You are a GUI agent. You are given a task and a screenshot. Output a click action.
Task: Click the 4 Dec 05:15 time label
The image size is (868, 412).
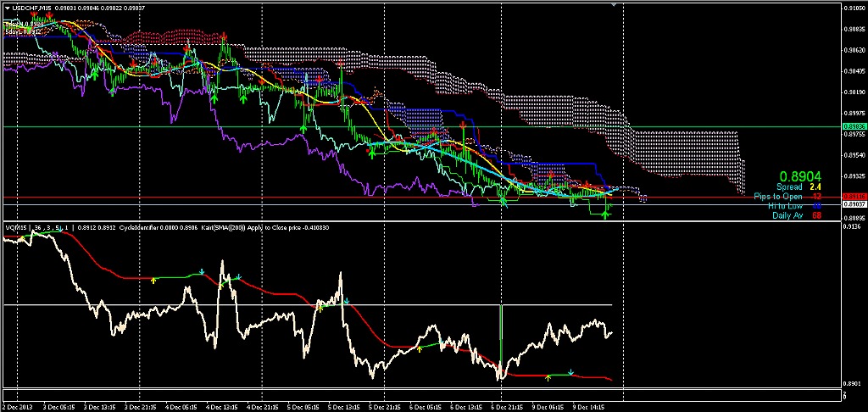[181, 407]
